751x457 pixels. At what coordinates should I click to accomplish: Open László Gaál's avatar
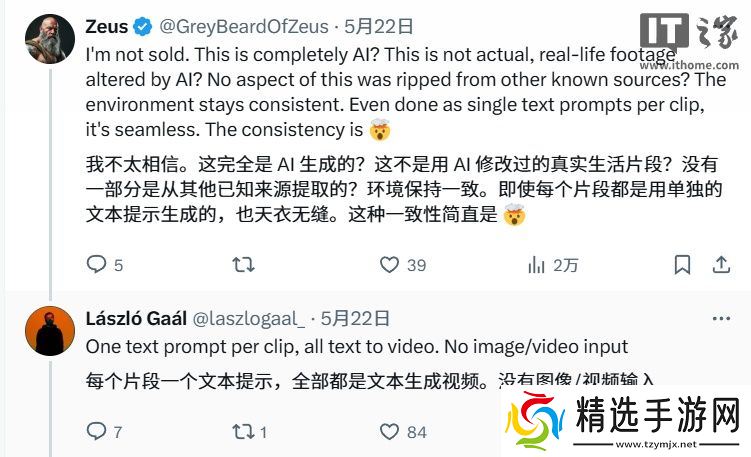tap(50, 331)
